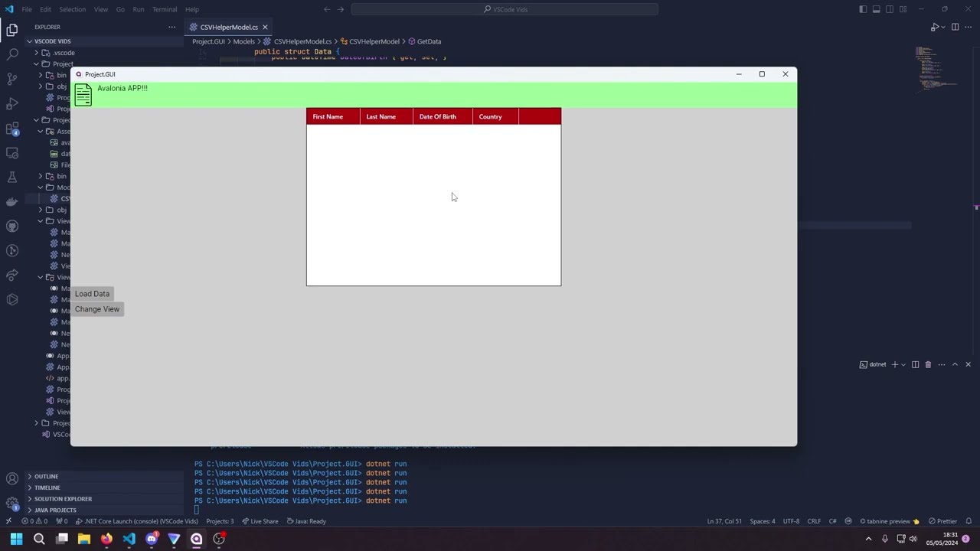Open the remote window indicator in the status bar

click(8, 521)
